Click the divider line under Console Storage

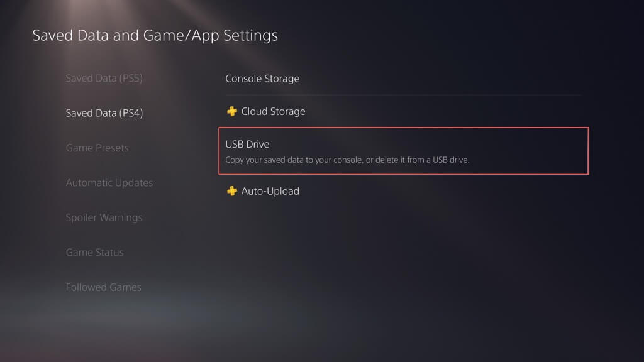pos(402,95)
